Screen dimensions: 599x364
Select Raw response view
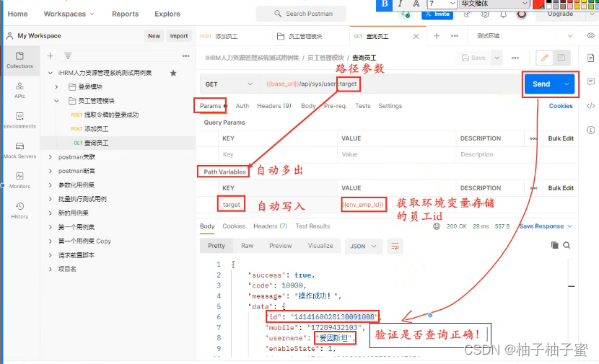coord(247,246)
